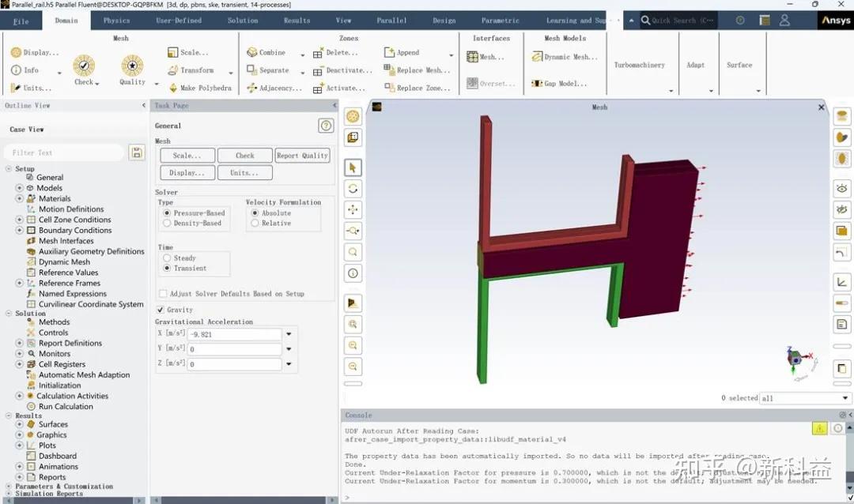Open the Check mesh ribbon tool
The image size is (854, 504).
84,70
